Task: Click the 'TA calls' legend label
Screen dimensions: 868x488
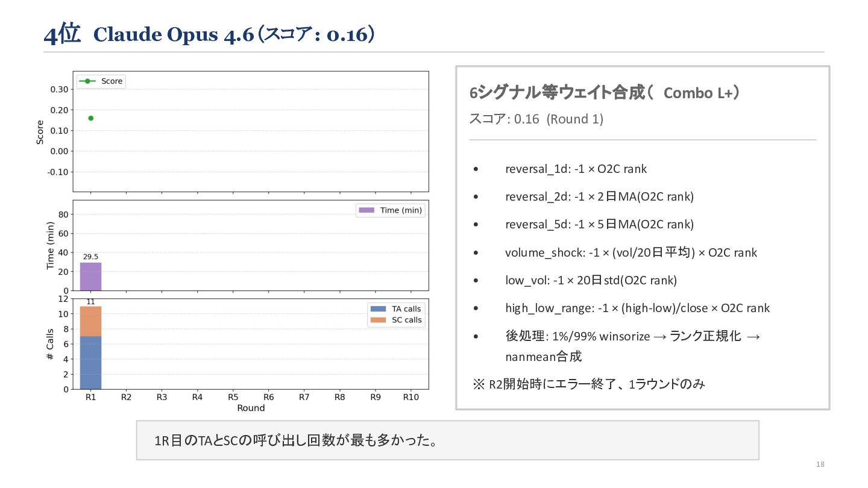Action: (407, 309)
